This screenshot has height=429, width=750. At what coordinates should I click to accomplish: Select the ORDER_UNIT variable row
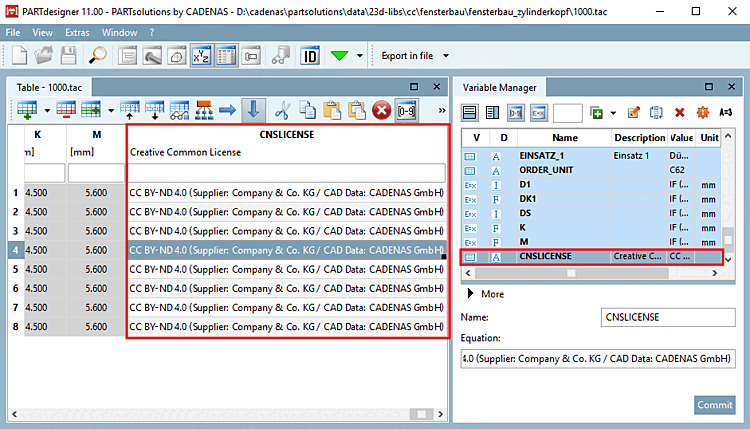592,170
